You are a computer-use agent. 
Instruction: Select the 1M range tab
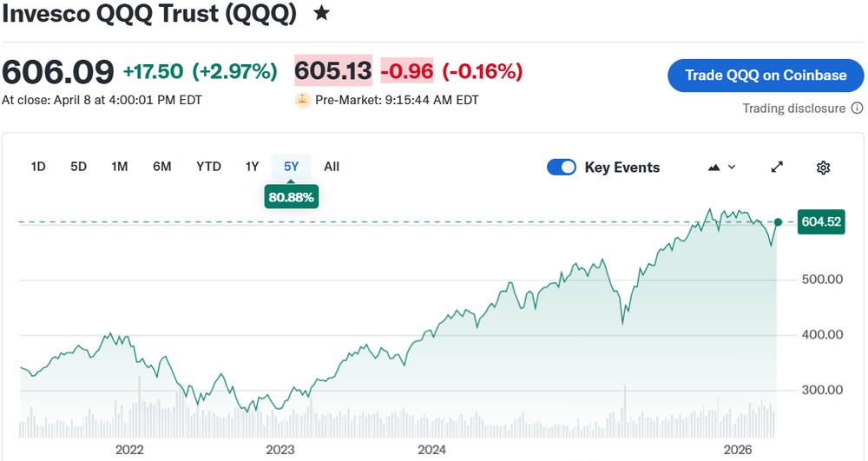pyautogui.click(x=120, y=167)
